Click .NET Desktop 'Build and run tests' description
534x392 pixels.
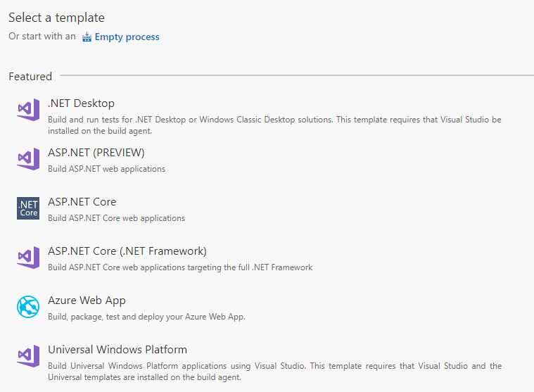274,125
